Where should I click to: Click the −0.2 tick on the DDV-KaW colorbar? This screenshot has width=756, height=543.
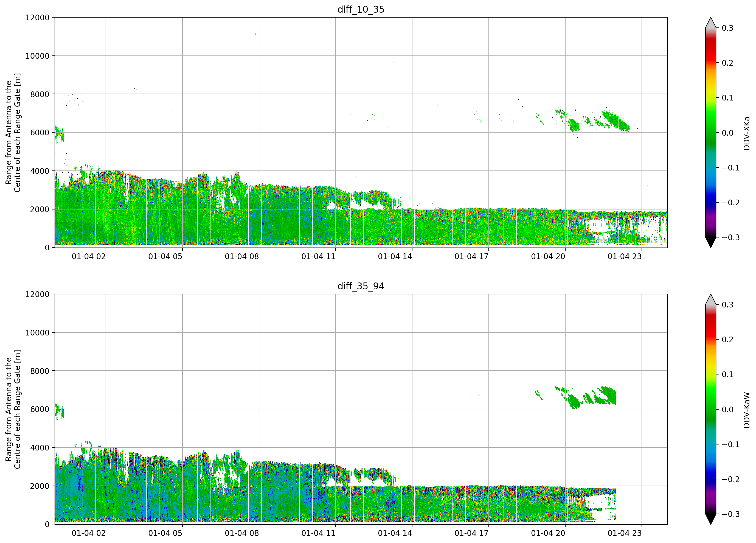coord(731,480)
